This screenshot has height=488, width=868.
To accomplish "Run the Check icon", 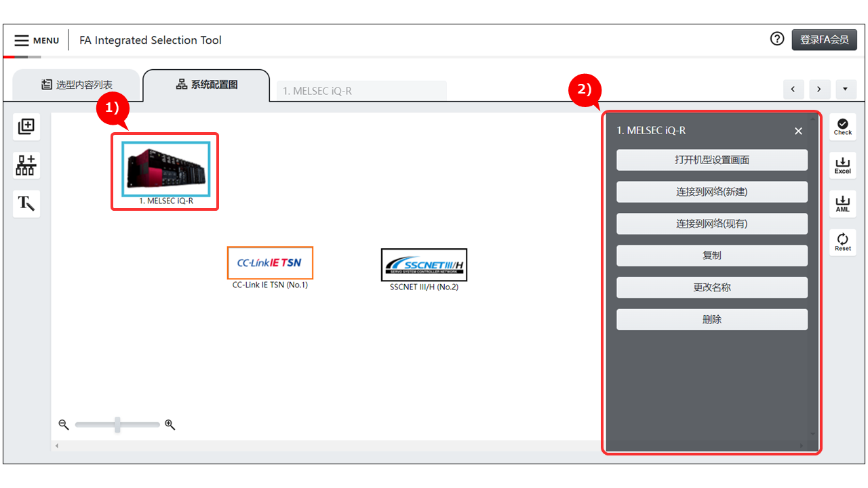I will pos(842,127).
